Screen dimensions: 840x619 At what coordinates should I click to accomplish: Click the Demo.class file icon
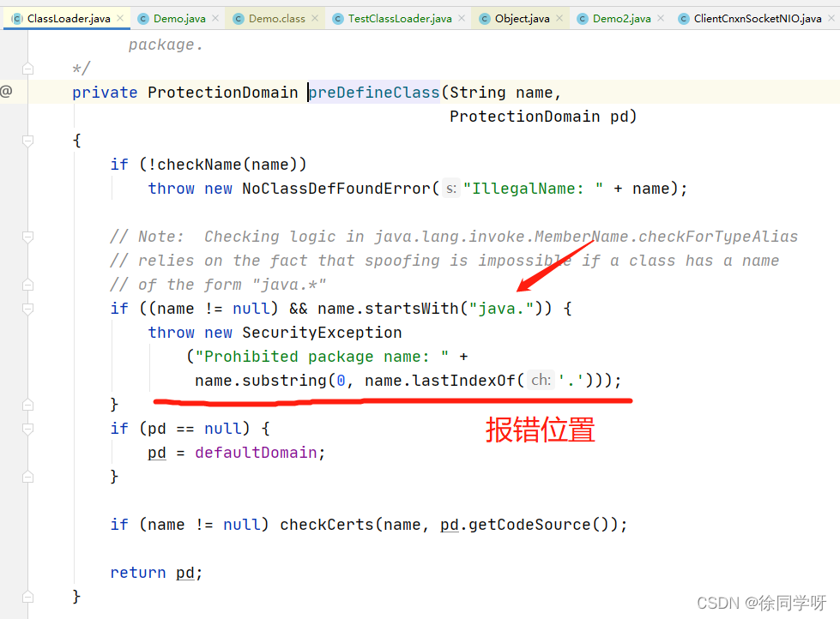point(239,19)
